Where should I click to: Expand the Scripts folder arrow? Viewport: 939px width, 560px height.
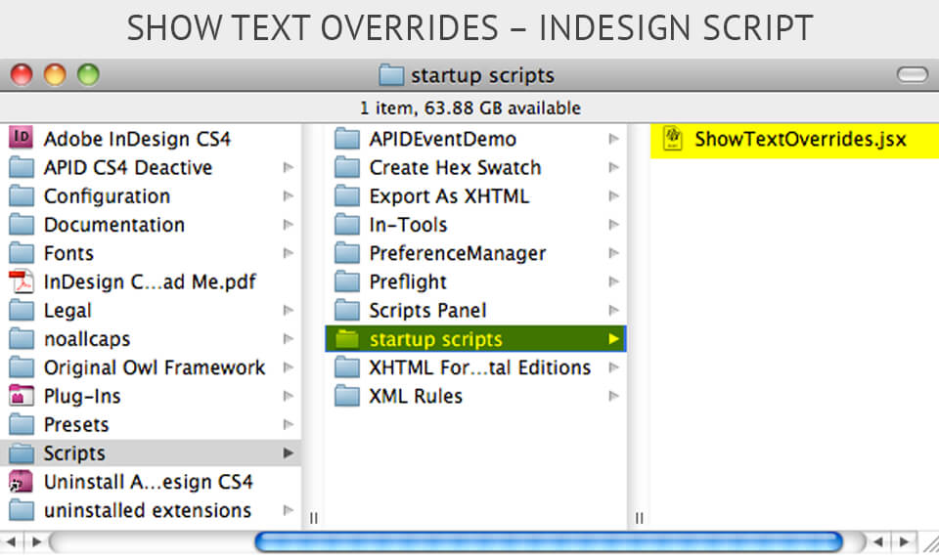(288, 452)
